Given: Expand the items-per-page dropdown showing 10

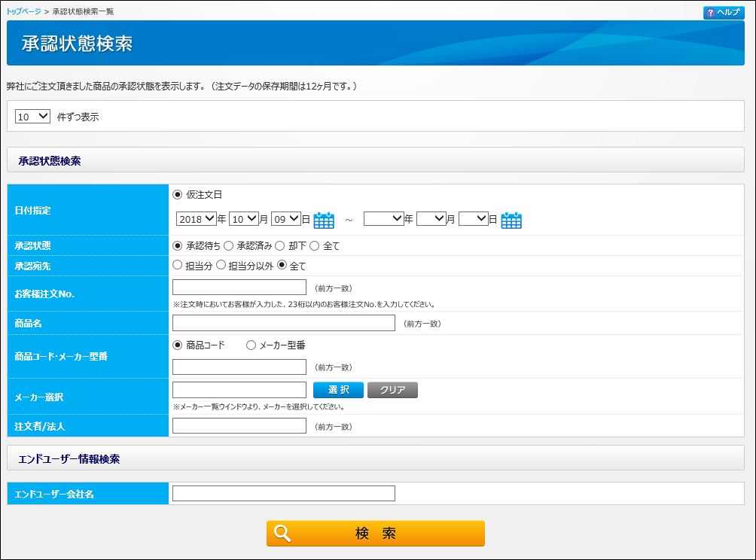Looking at the screenshot, I should coord(32,117).
